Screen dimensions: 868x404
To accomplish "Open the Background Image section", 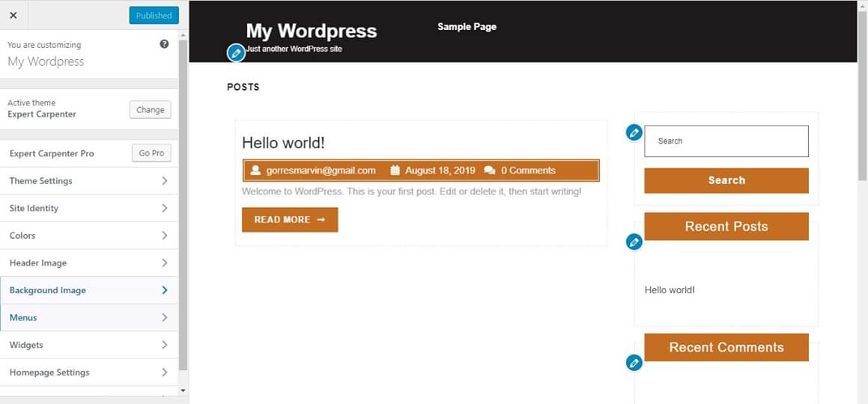I will click(x=88, y=290).
